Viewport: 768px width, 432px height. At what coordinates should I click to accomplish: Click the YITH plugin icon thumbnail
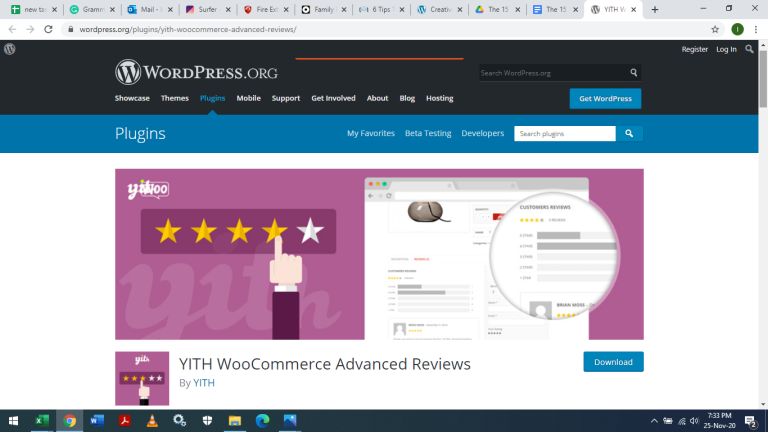(x=142, y=378)
